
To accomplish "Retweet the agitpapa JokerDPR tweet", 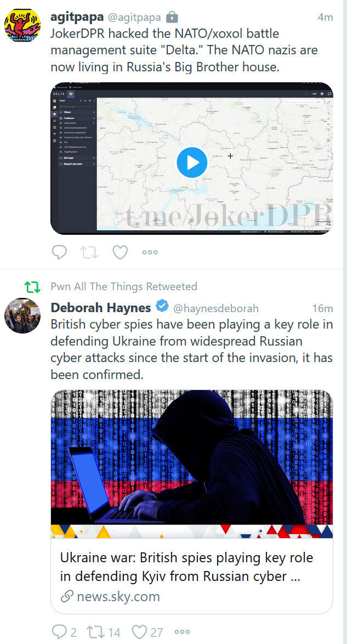I will 89,252.
